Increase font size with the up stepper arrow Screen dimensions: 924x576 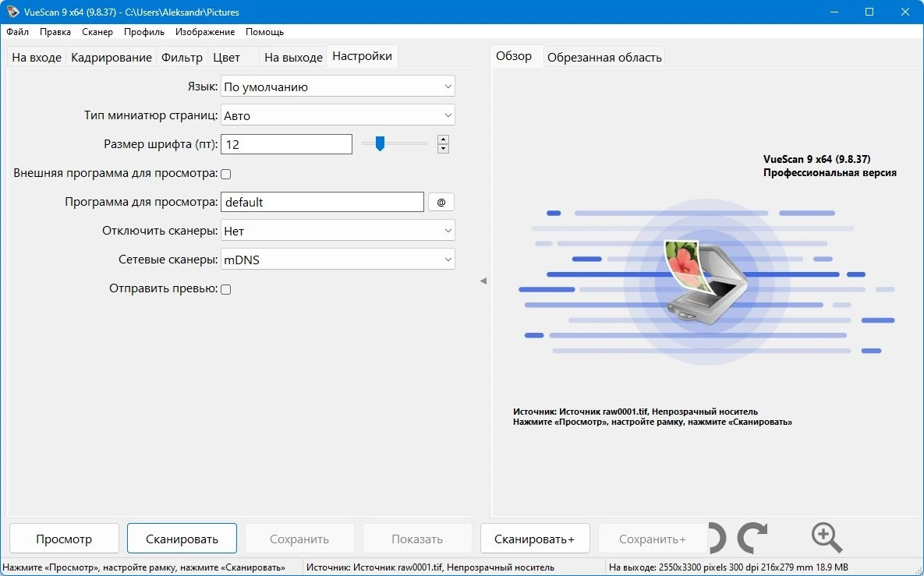[x=443, y=140]
